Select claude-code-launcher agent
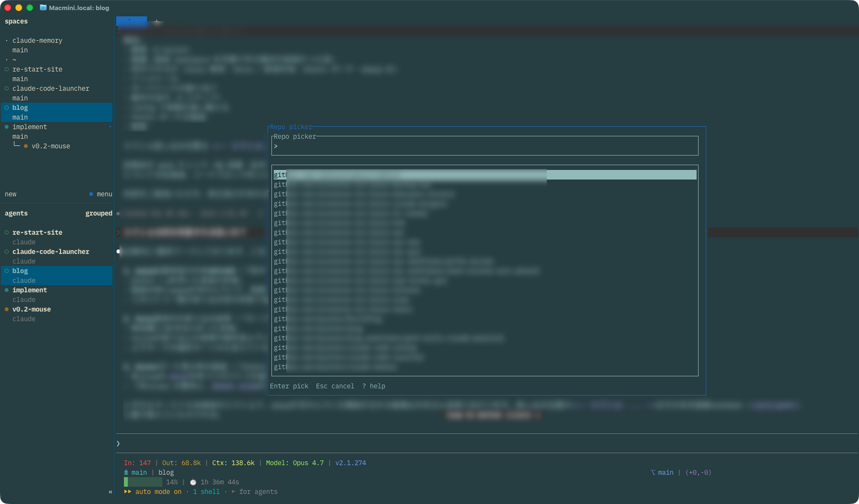The width and height of the screenshot is (859, 504). coord(50,252)
